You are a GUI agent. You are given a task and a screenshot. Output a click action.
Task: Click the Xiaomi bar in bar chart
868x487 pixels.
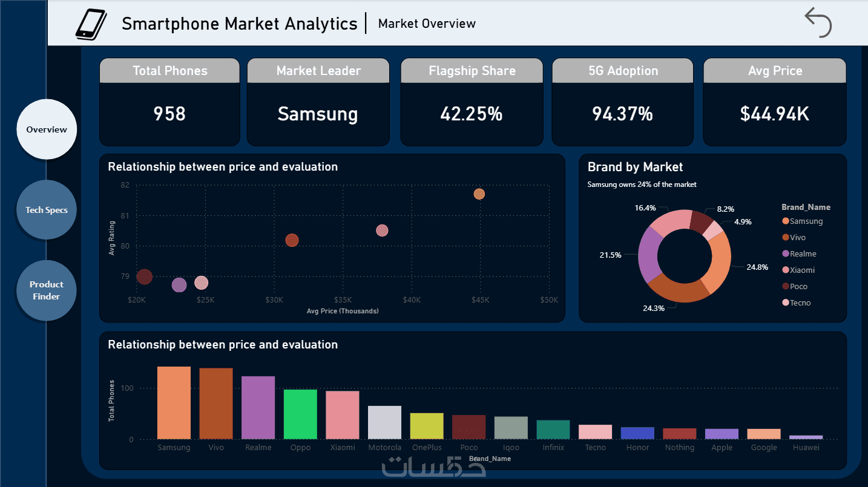(343, 415)
